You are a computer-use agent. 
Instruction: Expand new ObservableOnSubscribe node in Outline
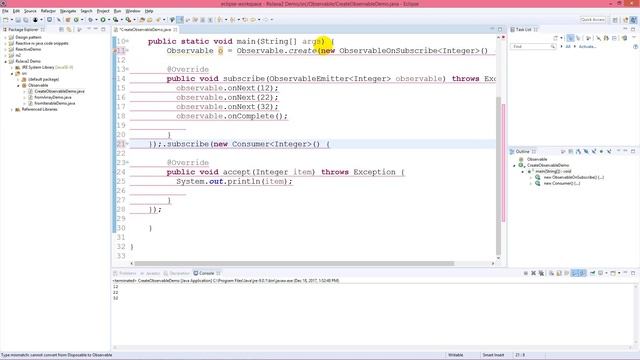click(x=531, y=178)
